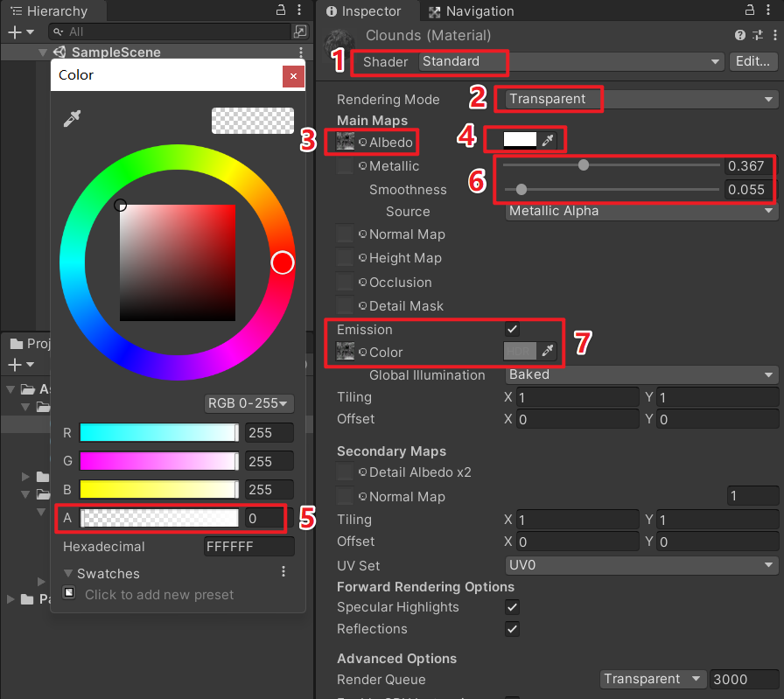Screen dimensions: 784x699
Task: Toggle the Specular Highlights checkbox
Action: coord(512,607)
